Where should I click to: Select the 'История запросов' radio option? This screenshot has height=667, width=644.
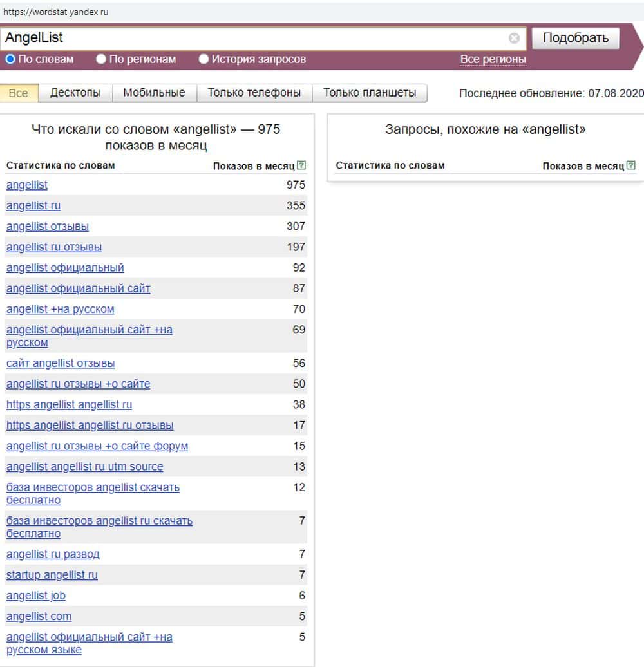[x=204, y=59]
